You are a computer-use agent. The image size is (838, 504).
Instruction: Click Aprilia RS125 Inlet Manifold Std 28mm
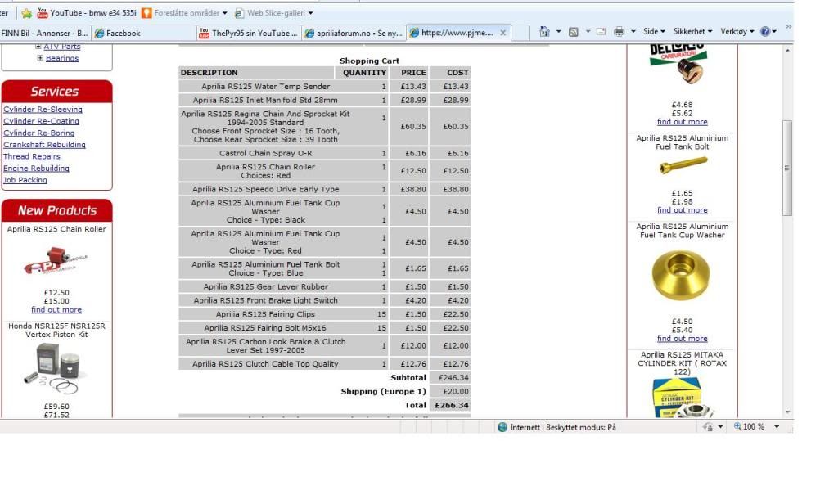pyautogui.click(x=265, y=100)
